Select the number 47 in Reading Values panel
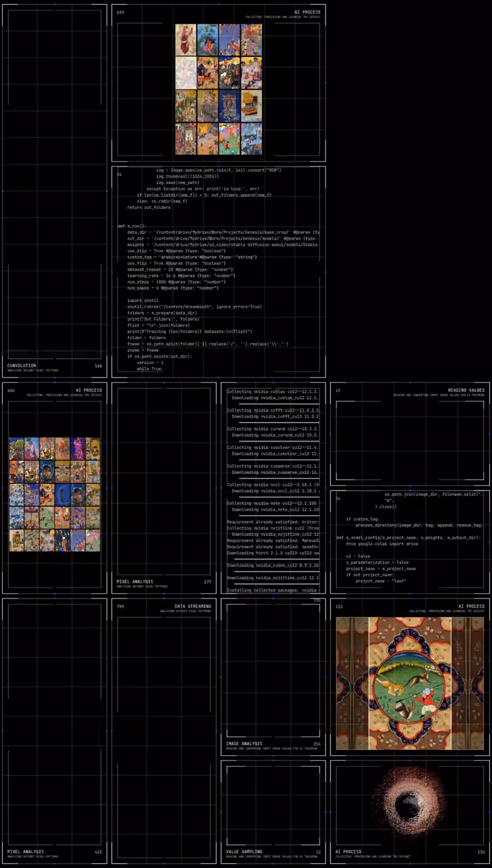492x868 pixels. tap(338, 391)
